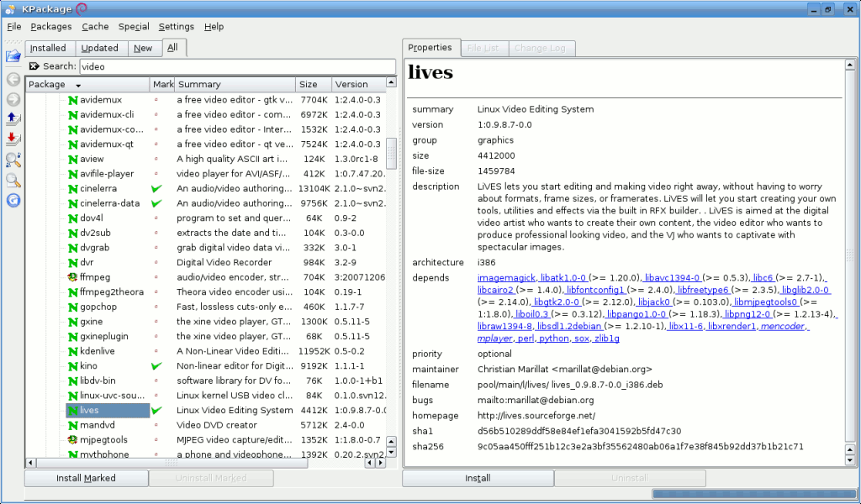Click the N icon next to mandvd
The image size is (861, 504).
point(72,425)
